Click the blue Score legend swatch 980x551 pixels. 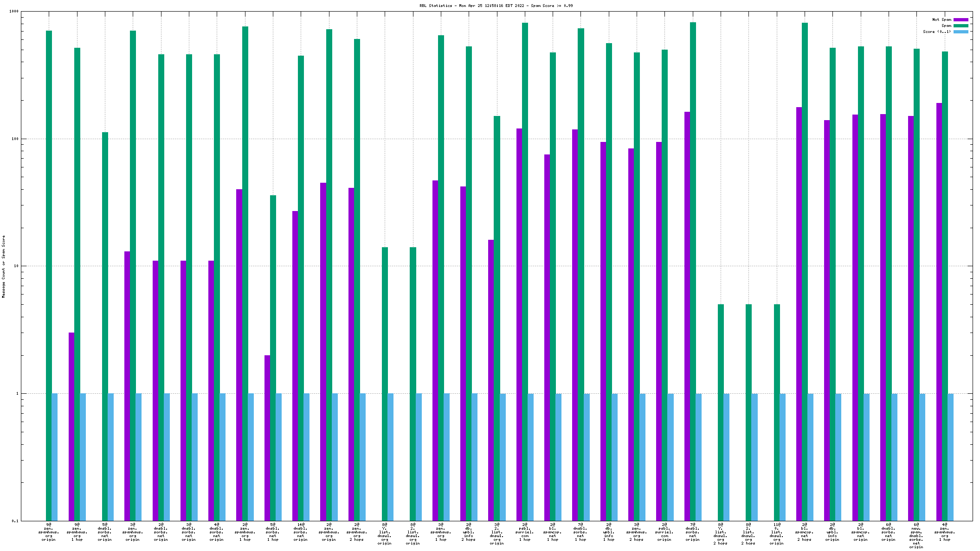961,32
